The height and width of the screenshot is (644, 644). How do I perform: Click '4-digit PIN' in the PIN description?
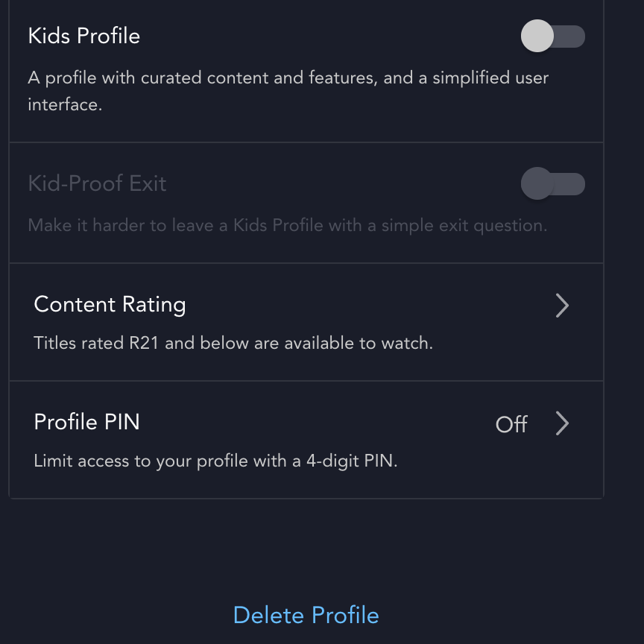coord(351,461)
